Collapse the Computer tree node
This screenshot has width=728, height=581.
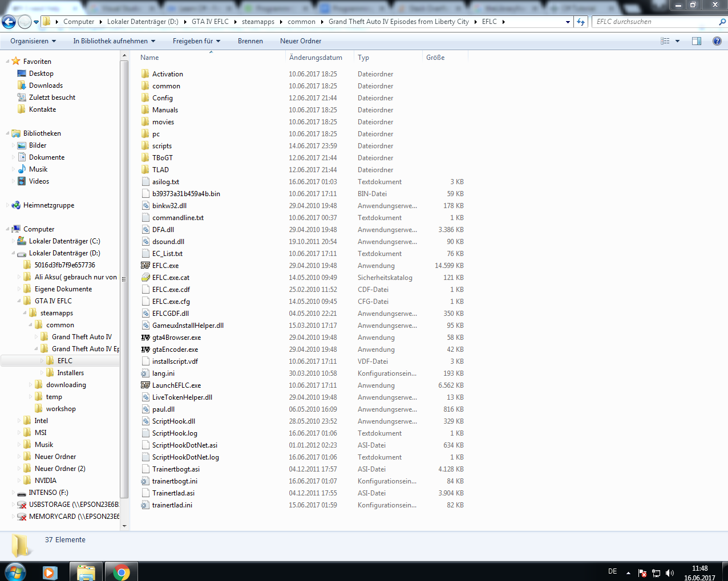click(x=8, y=229)
